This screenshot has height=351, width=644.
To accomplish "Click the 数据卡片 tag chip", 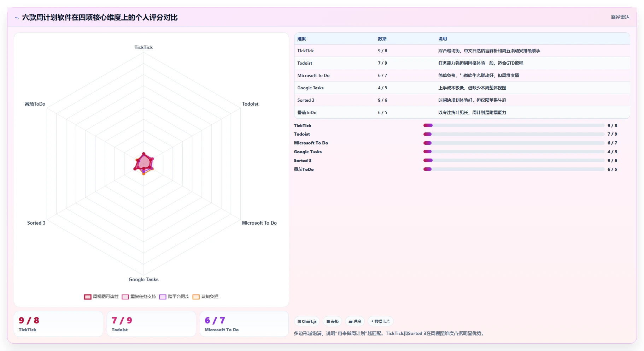I will click(380, 321).
